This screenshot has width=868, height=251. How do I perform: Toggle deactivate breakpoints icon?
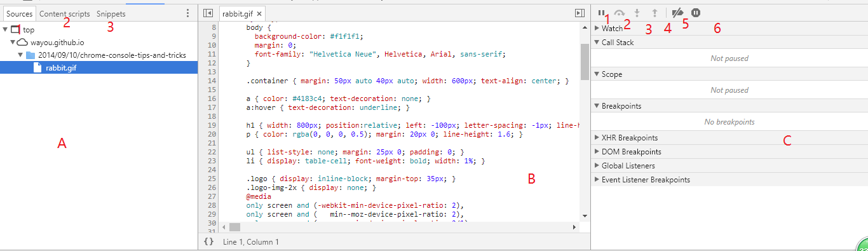coord(677,13)
